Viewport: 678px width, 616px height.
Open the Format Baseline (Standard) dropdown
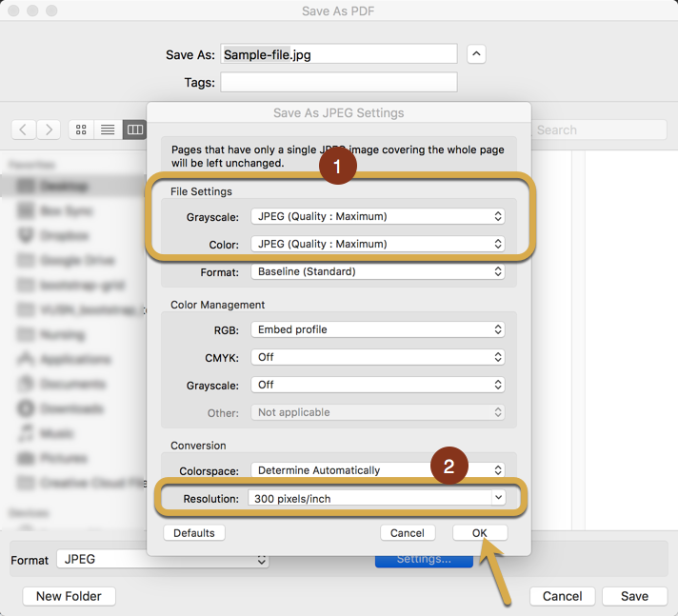tap(377, 271)
